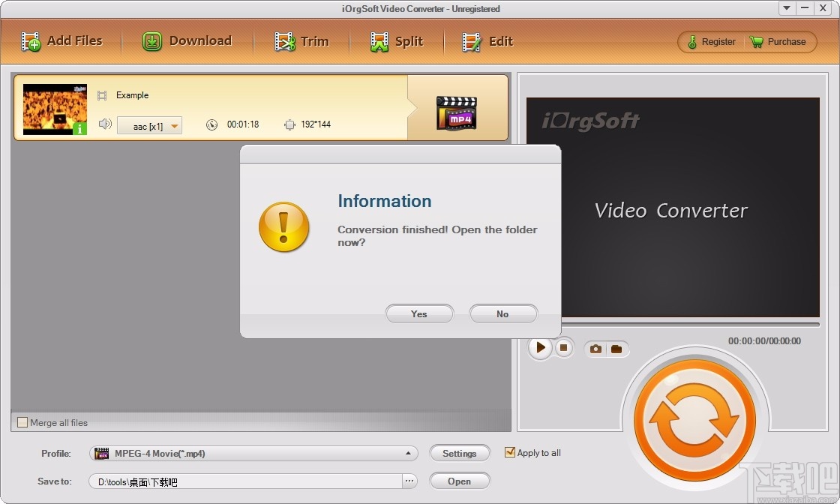Enable the Merge all files checkbox
The height and width of the screenshot is (504, 840).
(22, 422)
